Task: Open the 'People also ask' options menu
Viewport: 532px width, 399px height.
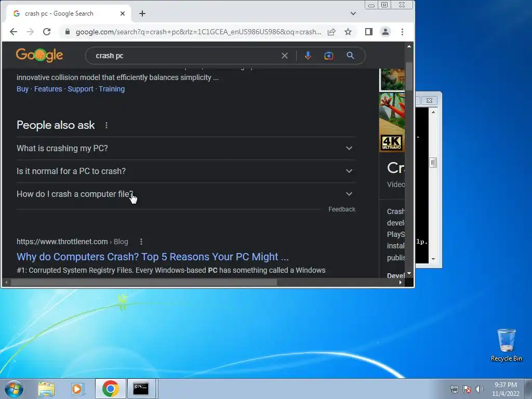Action: click(107, 125)
